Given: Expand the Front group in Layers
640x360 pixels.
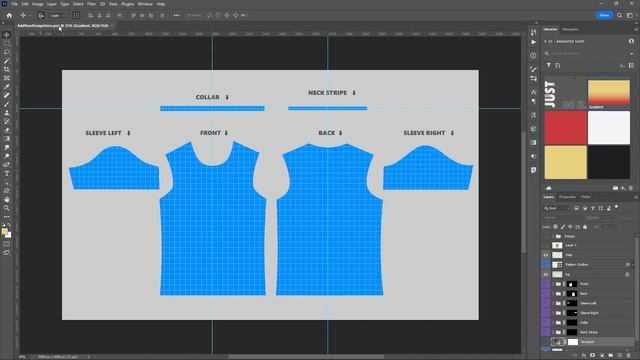Looking at the screenshot, I should tap(553, 284).
